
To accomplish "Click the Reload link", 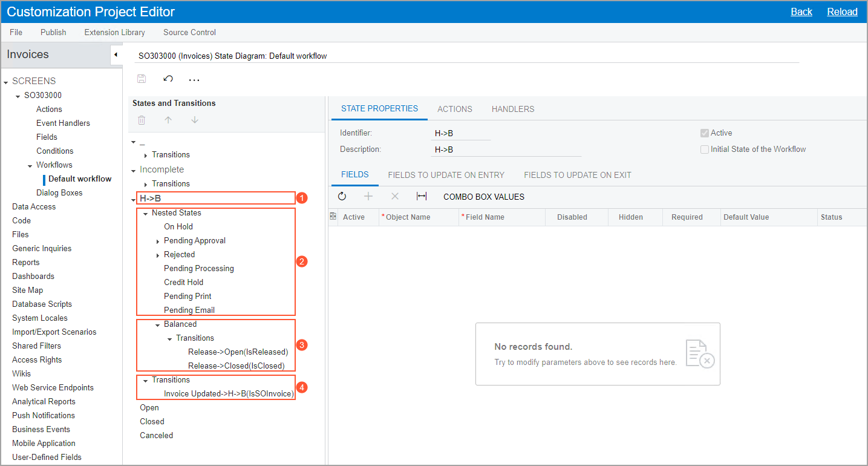I will click(x=842, y=11).
